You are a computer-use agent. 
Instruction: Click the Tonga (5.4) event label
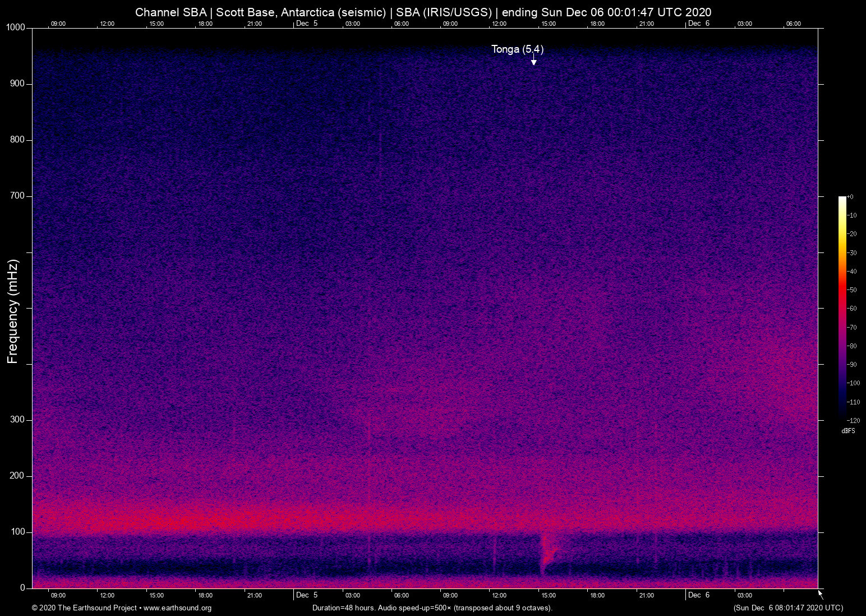tap(517, 49)
